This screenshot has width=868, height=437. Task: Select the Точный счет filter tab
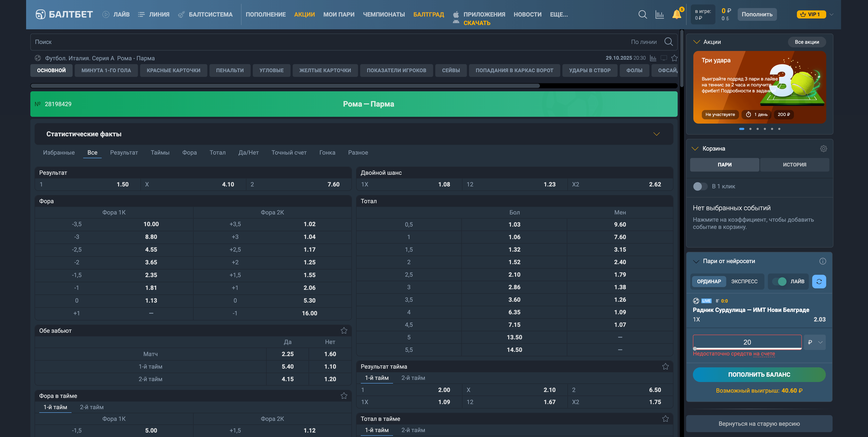(289, 153)
